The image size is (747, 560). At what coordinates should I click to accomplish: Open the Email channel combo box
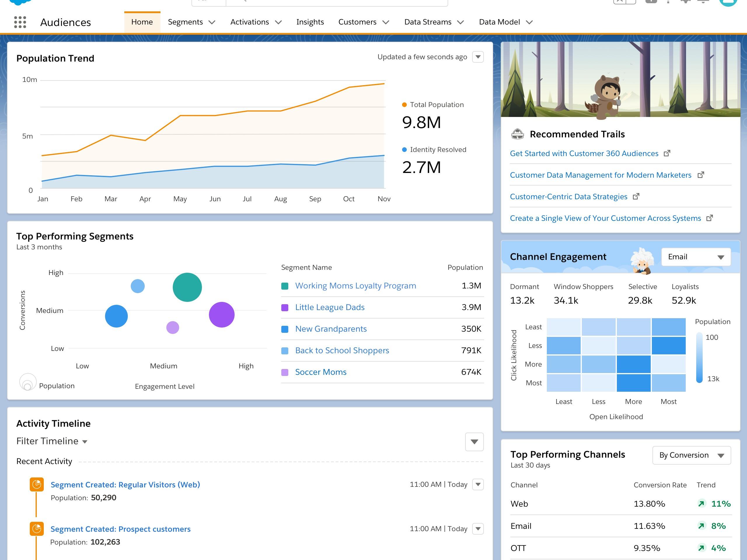(x=696, y=257)
